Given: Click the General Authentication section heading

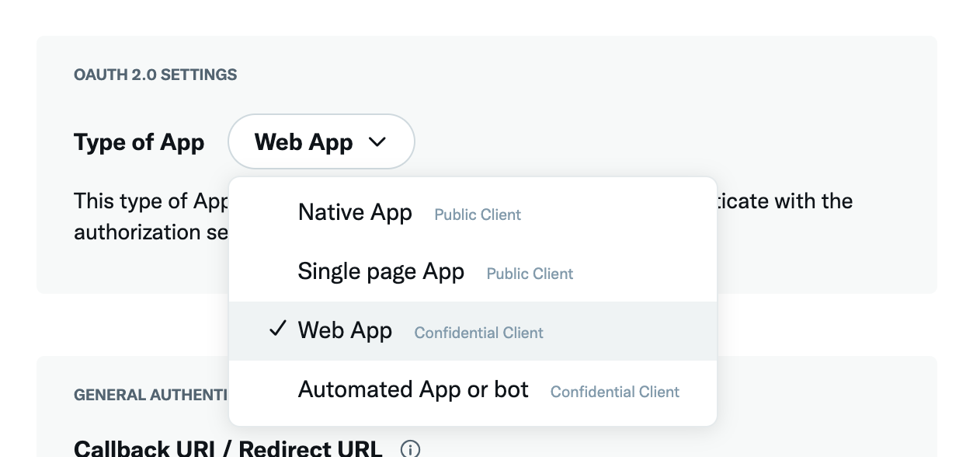Looking at the screenshot, I should [151, 395].
